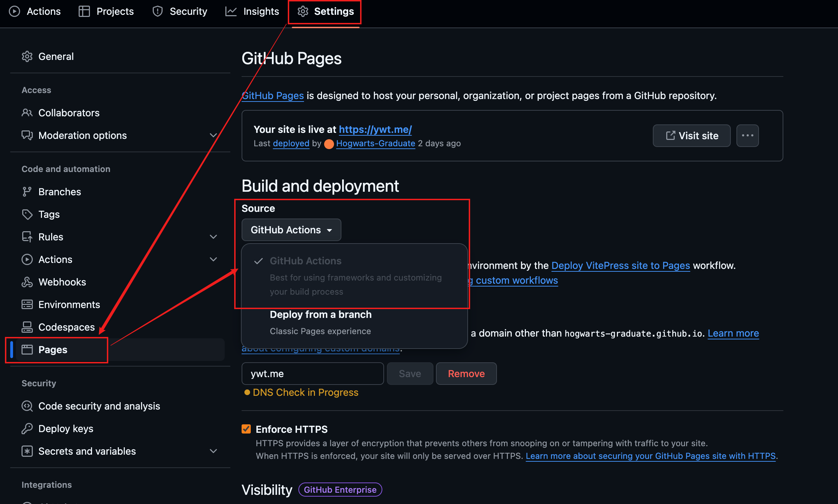The width and height of the screenshot is (838, 504).
Task: Select the Tags icon in the sidebar
Action: coord(27,214)
